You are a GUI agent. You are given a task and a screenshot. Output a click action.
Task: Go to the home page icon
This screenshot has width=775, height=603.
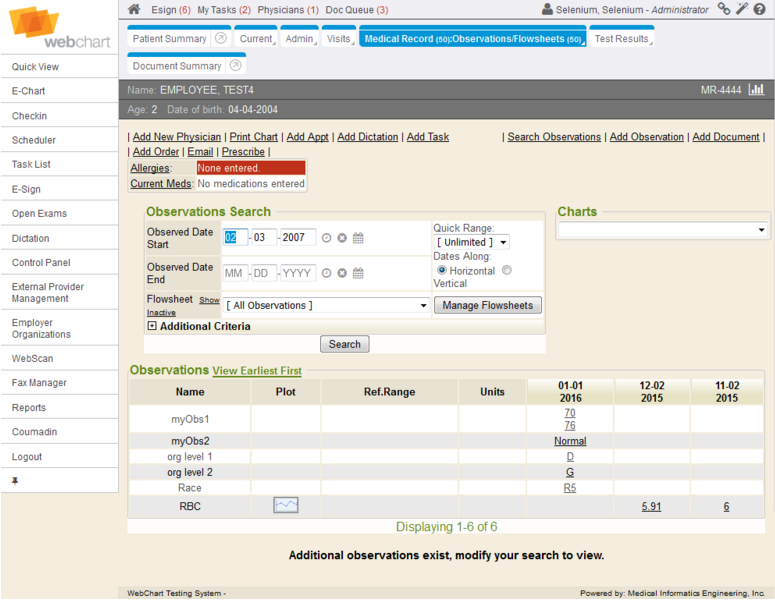click(x=135, y=9)
